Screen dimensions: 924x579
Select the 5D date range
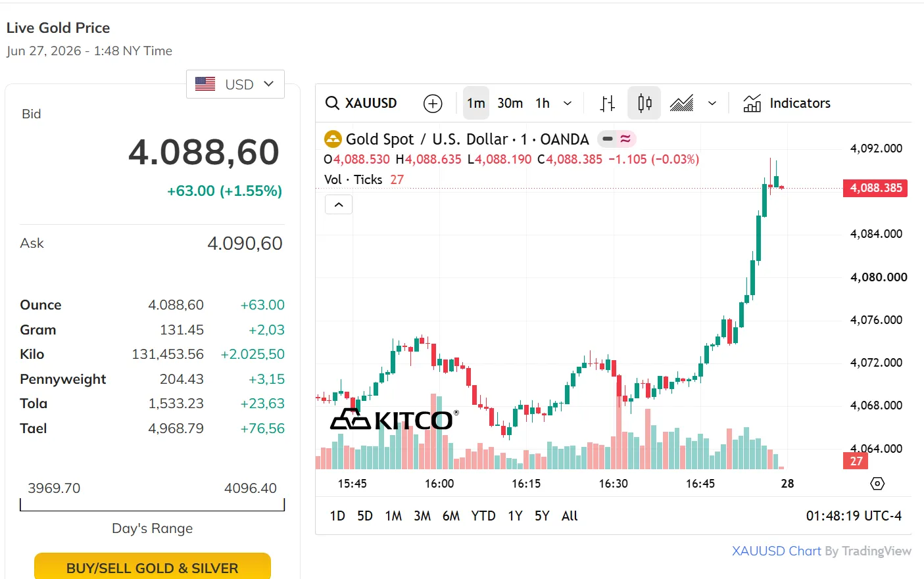click(x=365, y=516)
